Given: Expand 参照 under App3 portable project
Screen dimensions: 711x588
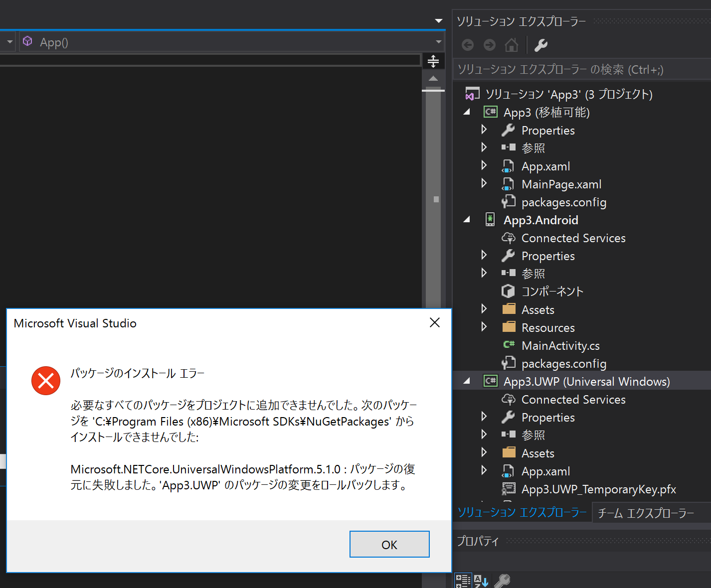Looking at the screenshot, I should [x=484, y=147].
